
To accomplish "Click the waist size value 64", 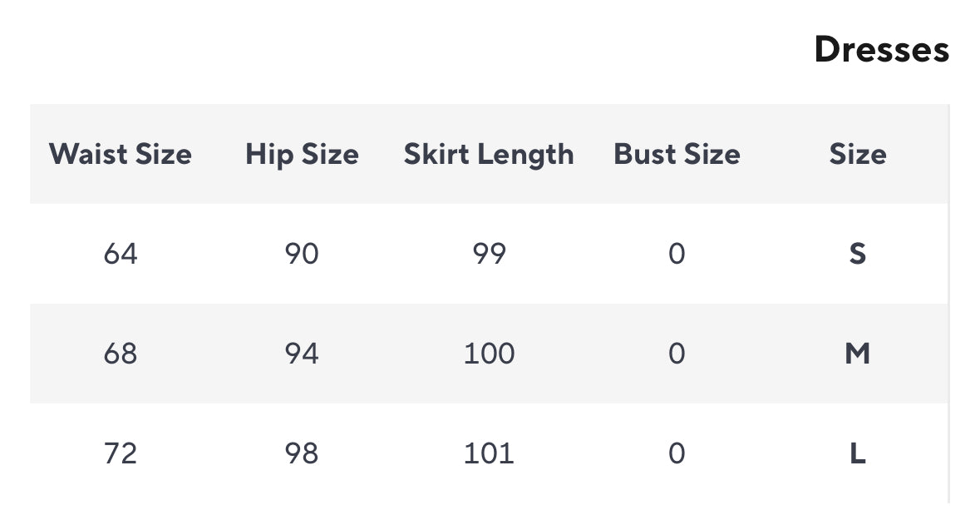I will coord(121,254).
